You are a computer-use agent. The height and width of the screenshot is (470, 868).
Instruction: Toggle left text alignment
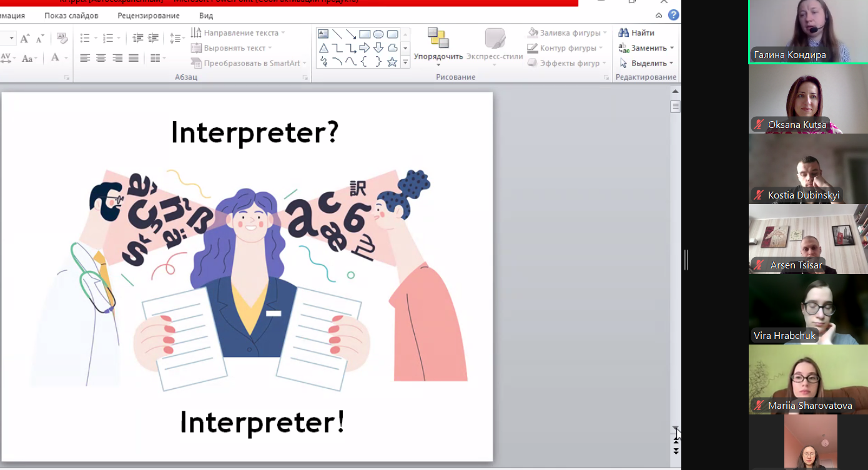click(x=85, y=58)
